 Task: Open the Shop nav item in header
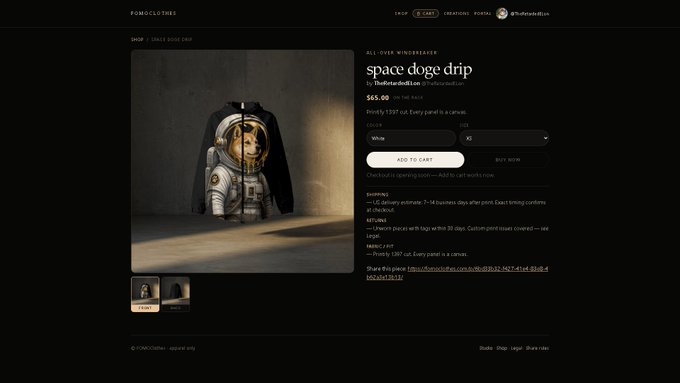pos(401,13)
